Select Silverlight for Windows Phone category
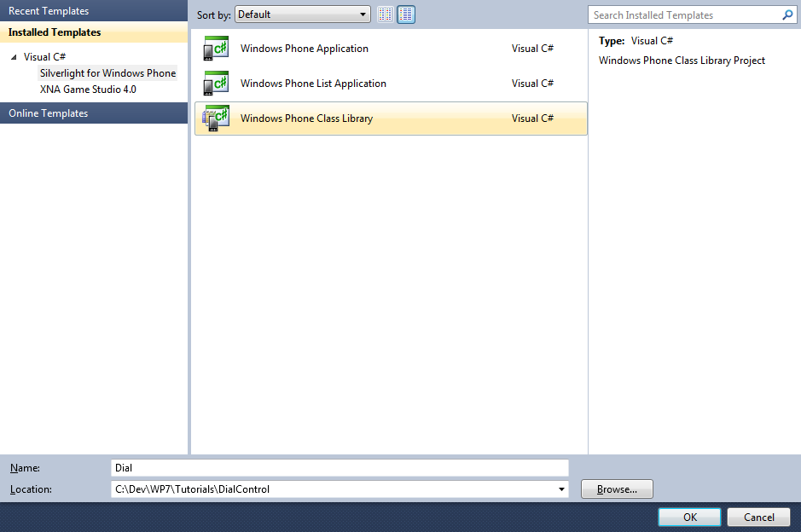Screen dimensions: 801x532 click(107, 73)
